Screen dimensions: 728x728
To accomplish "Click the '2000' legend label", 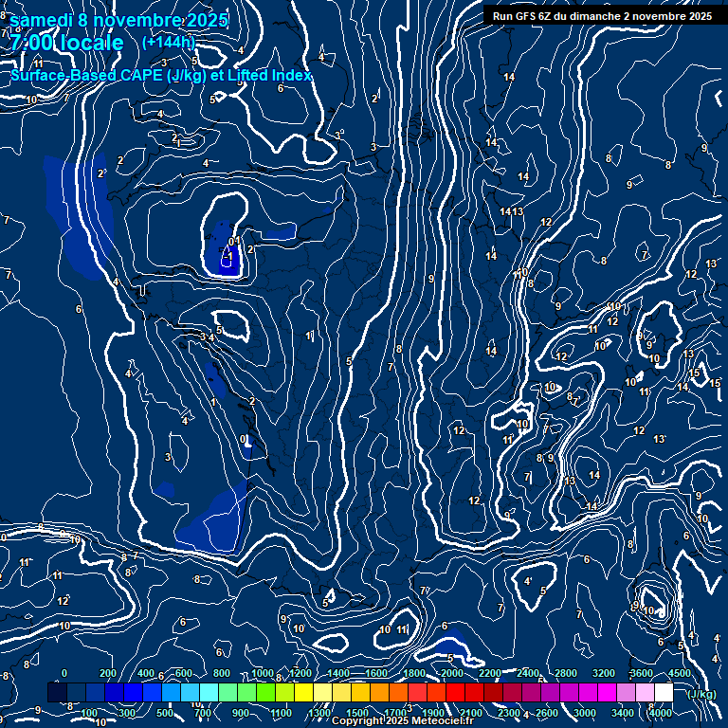I will 452,673.
